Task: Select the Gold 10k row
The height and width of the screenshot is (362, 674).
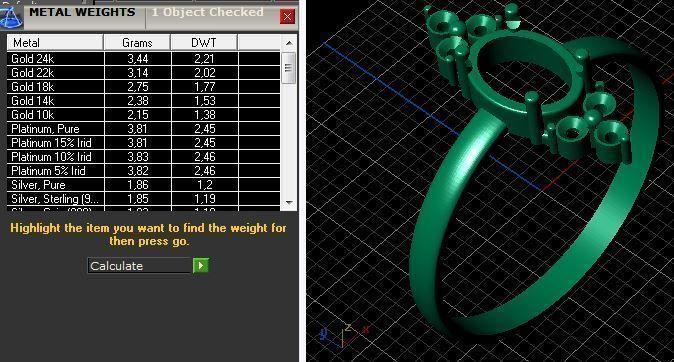Action: pyautogui.click(x=144, y=115)
